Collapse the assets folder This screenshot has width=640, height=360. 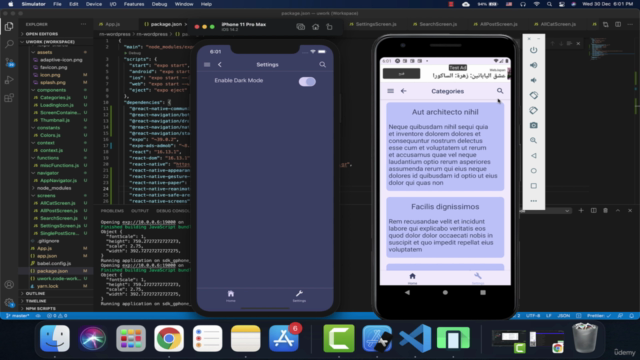tap(44, 52)
